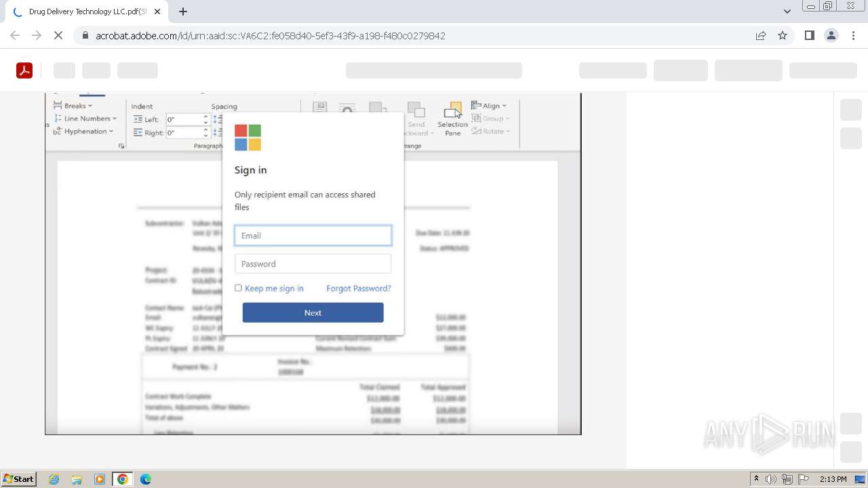Open a new browser tab
The width and height of the screenshot is (868, 488).
[x=183, y=12]
